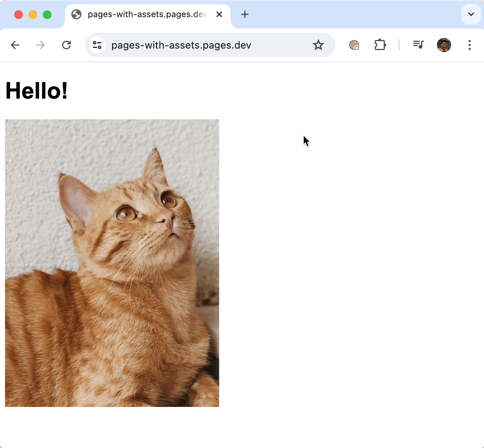The height and width of the screenshot is (448, 484).
Task: Bookmark this page with the star icon
Action: pyautogui.click(x=318, y=45)
